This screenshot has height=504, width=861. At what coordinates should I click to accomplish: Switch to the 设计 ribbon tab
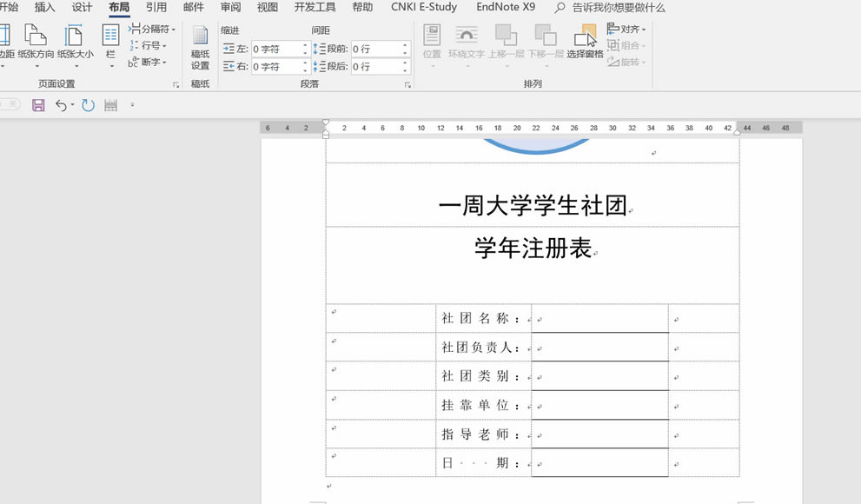pos(82,7)
